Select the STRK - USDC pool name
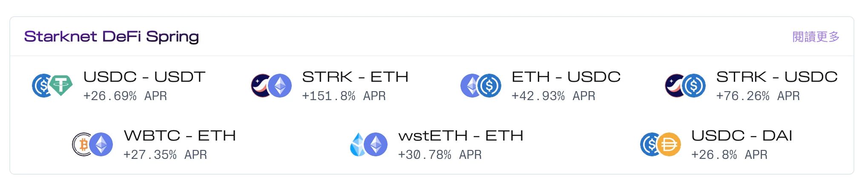 point(777,77)
